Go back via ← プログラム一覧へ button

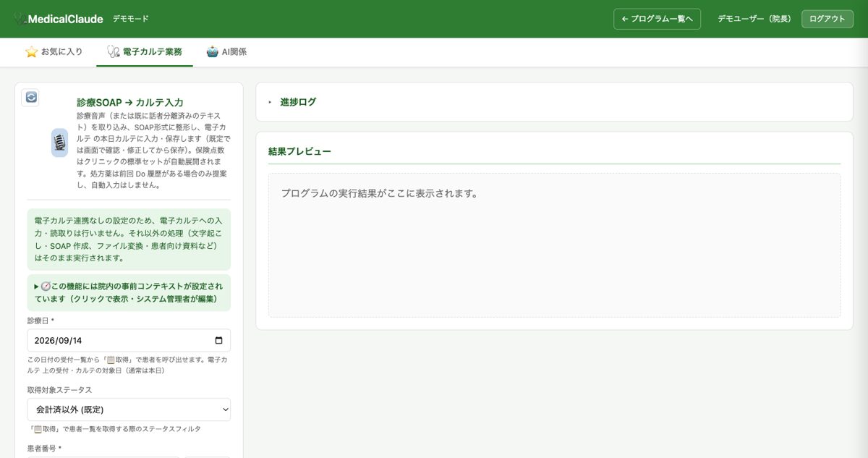657,19
